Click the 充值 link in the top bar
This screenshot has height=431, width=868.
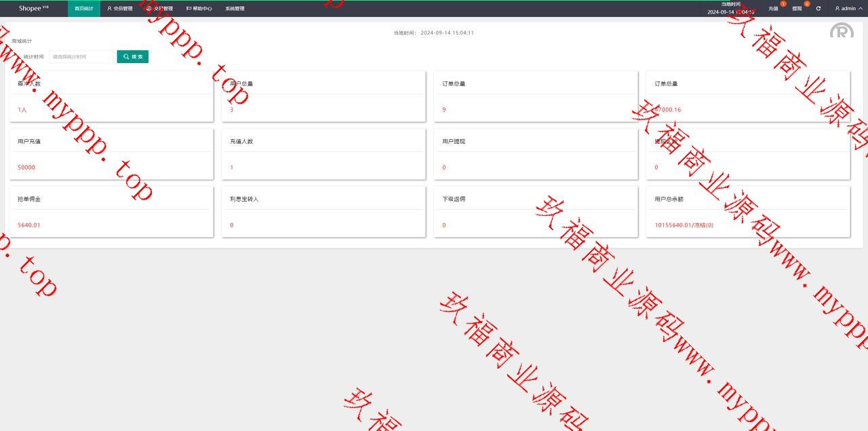(773, 9)
